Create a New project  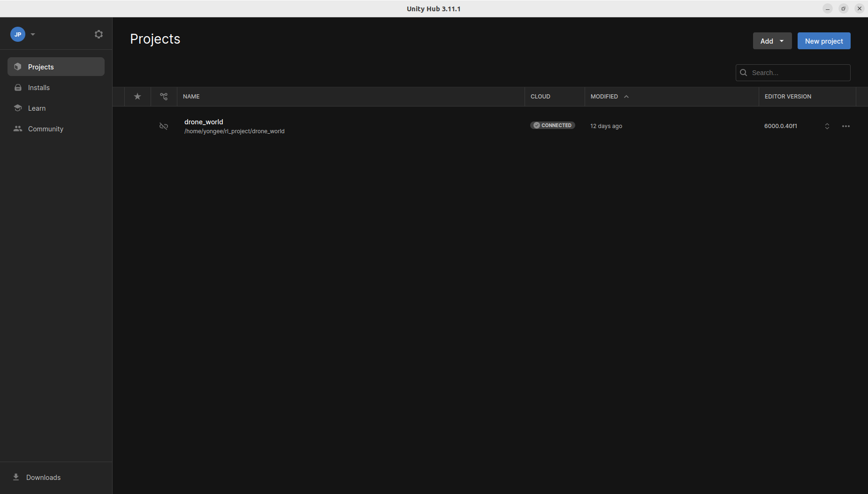(x=824, y=41)
